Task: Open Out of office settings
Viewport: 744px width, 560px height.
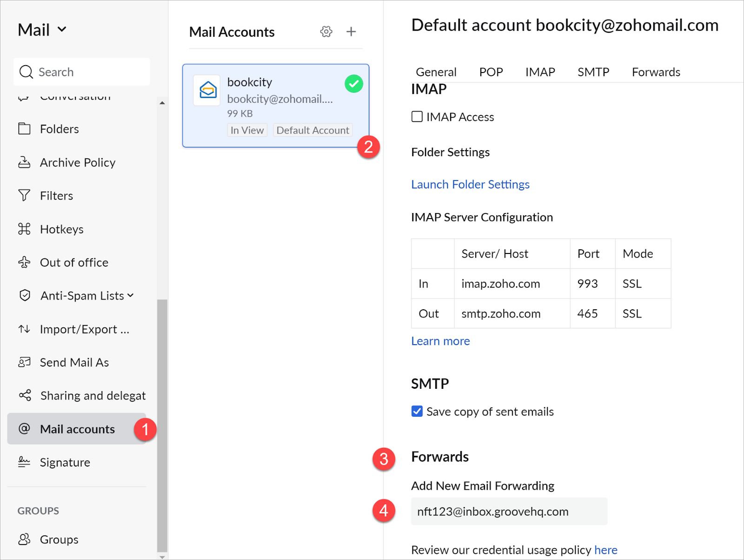Action: point(74,263)
